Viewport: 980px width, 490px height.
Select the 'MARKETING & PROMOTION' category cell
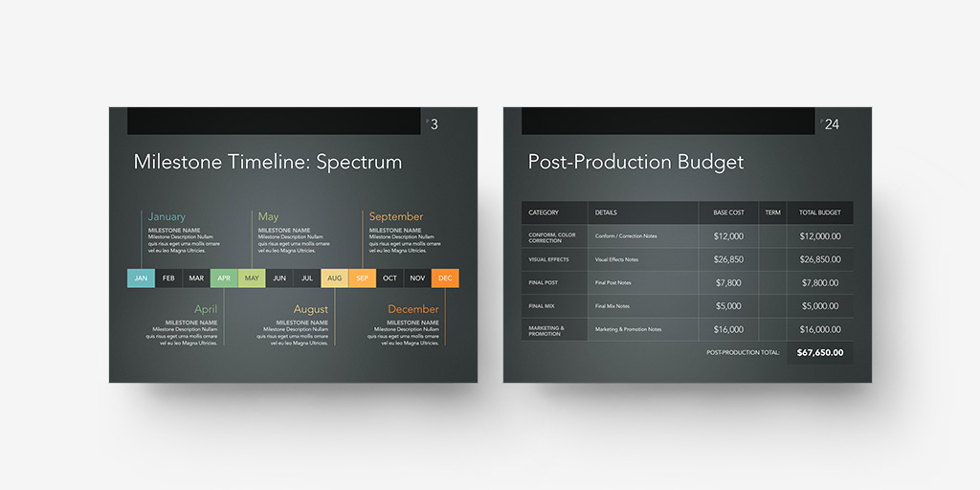pyautogui.click(x=554, y=329)
